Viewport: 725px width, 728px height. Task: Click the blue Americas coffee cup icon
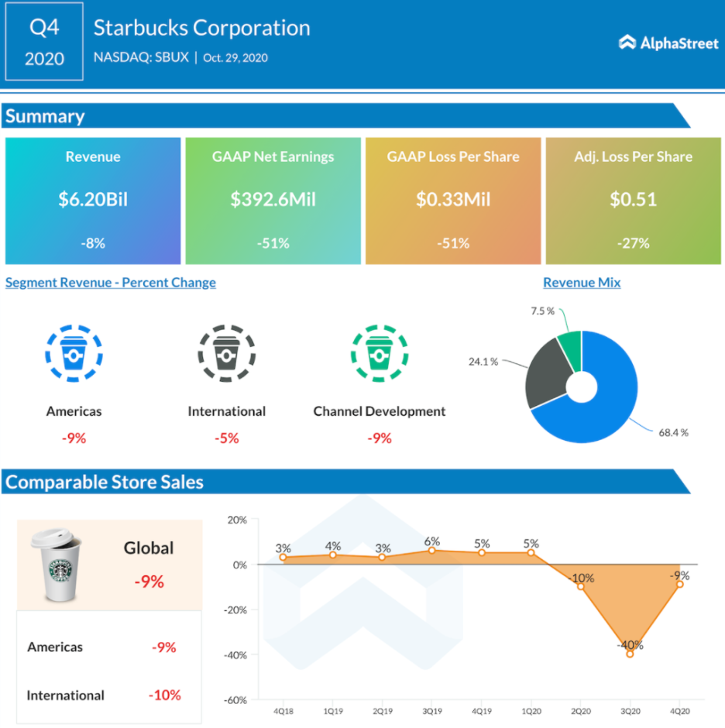74,354
